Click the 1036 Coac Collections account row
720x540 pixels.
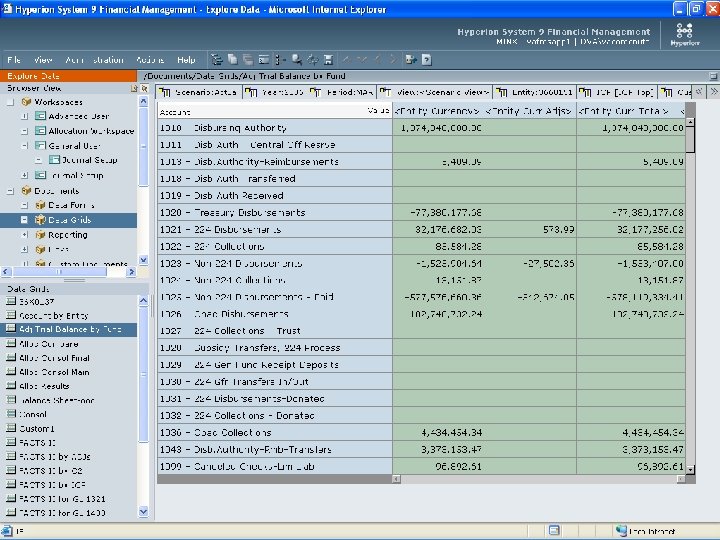point(275,433)
